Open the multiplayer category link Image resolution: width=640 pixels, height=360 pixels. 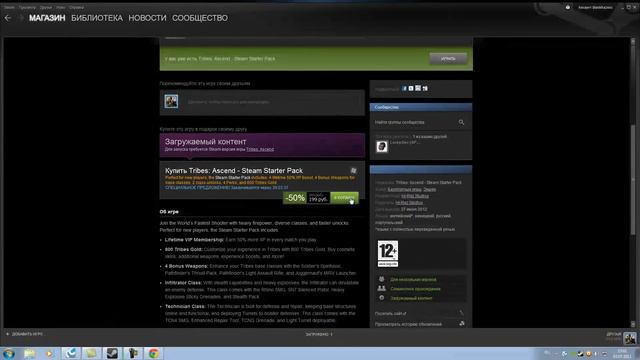(413, 280)
